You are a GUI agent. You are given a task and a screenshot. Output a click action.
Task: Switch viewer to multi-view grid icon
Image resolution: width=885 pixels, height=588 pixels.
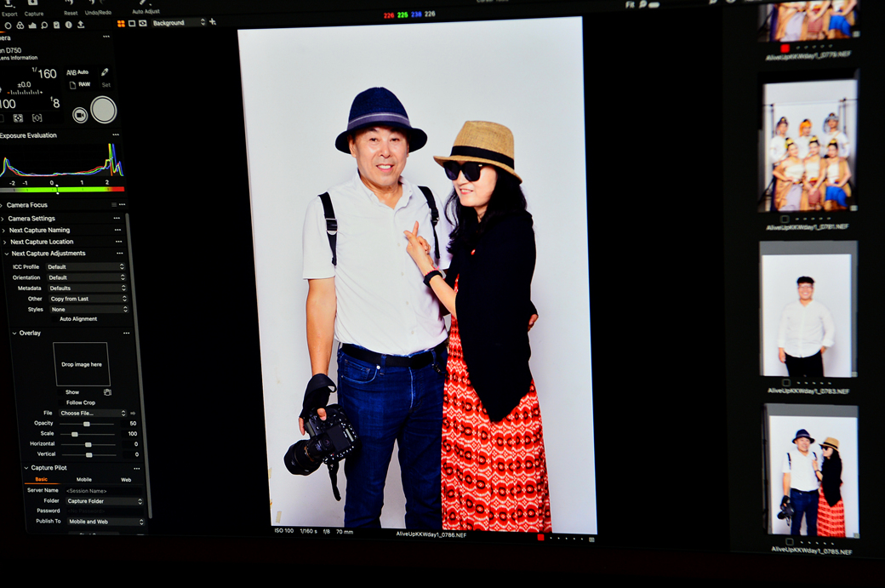(122, 24)
